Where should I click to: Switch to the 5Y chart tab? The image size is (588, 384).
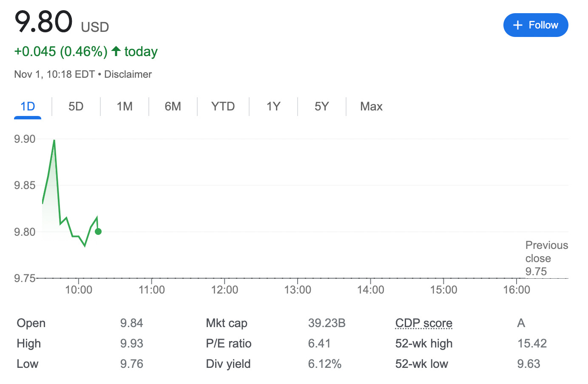click(x=322, y=106)
